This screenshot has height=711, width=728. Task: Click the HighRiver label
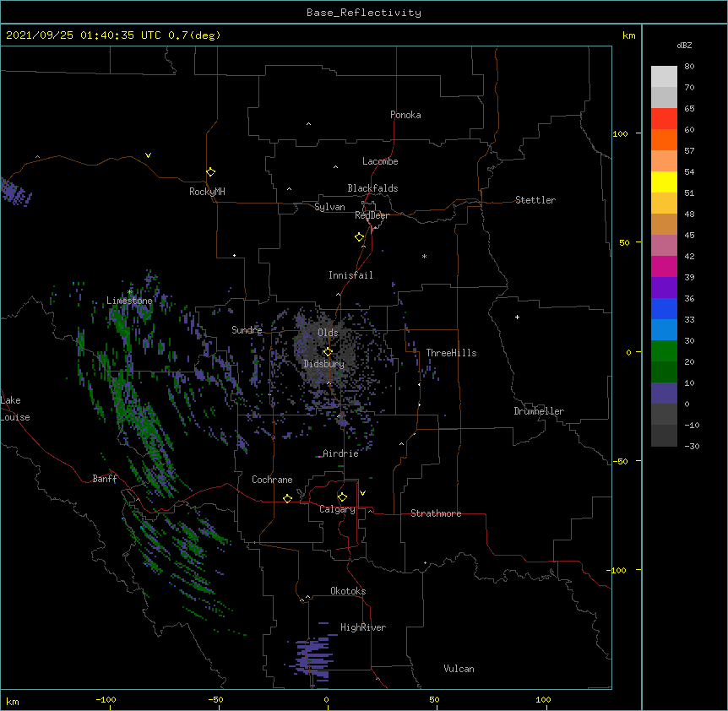tap(363, 627)
